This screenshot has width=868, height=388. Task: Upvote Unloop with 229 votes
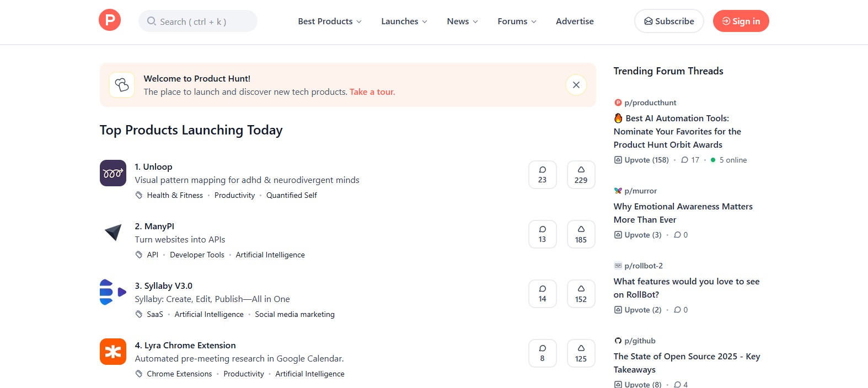click(x=581, y=175)
